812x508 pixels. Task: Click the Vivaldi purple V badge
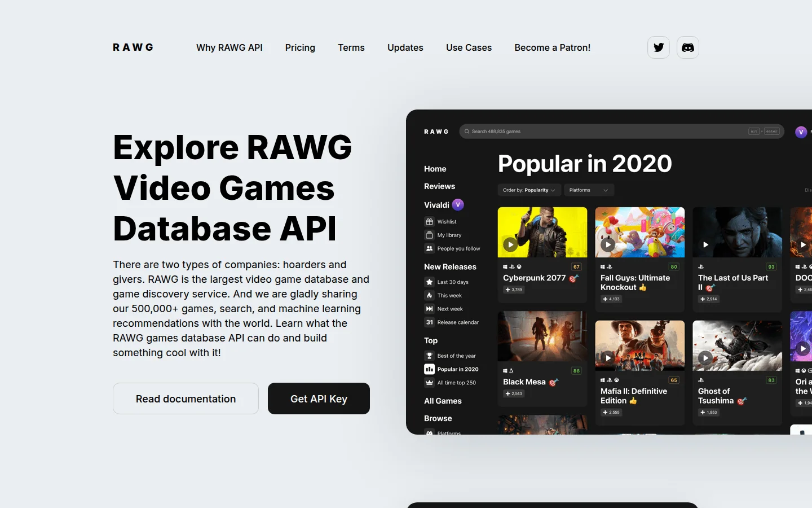pos(458,204)
